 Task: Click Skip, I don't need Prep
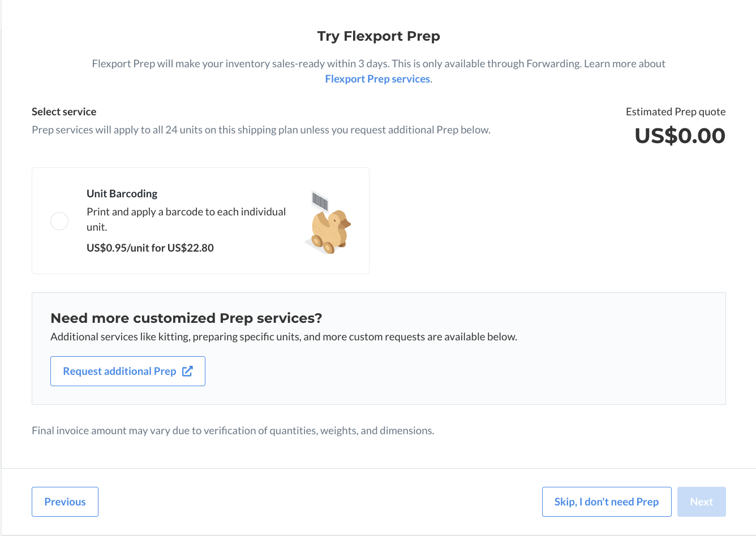tap(607, 502)
